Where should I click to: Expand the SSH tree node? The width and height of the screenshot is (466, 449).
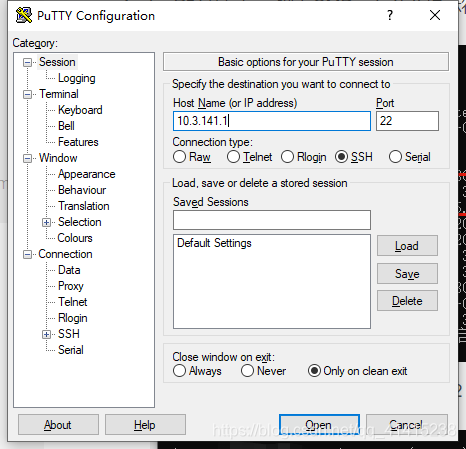[x=46, y=334]
